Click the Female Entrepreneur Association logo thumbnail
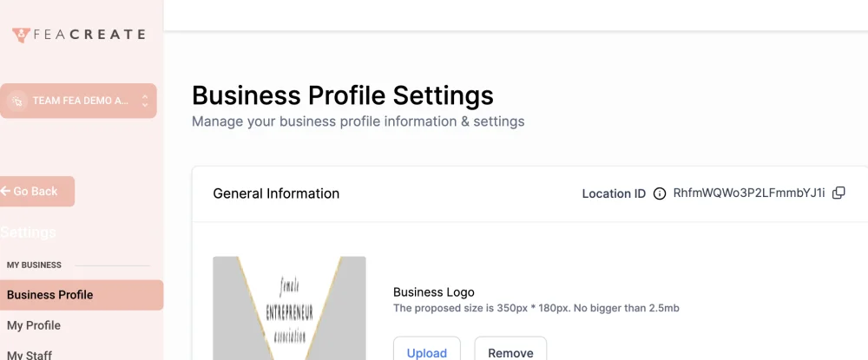This screenshot has width=868, height=360. pyautogui.click(x=290, y=308)
